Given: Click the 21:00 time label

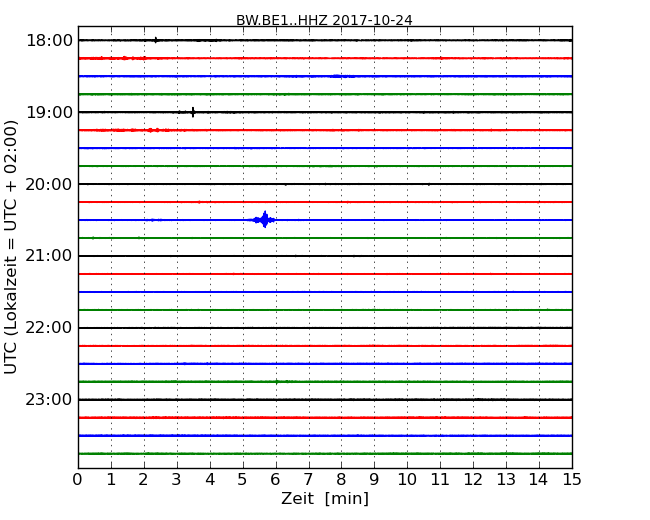Looking at the screenshot, I should coord(49,256).
